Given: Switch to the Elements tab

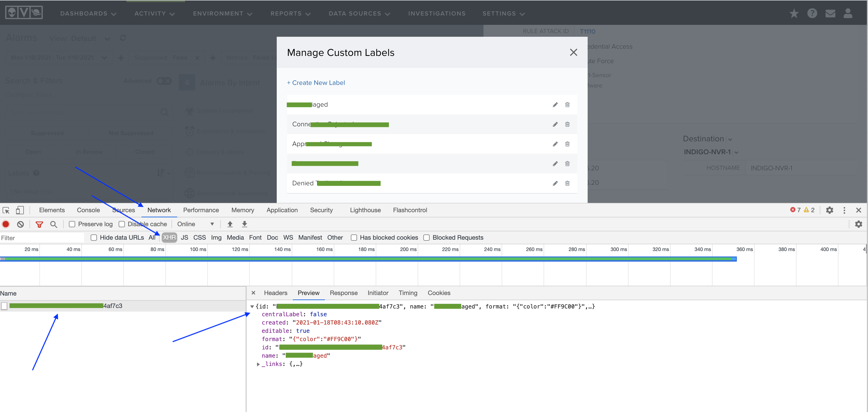Looking at the screenshot, I should (52, 210).
